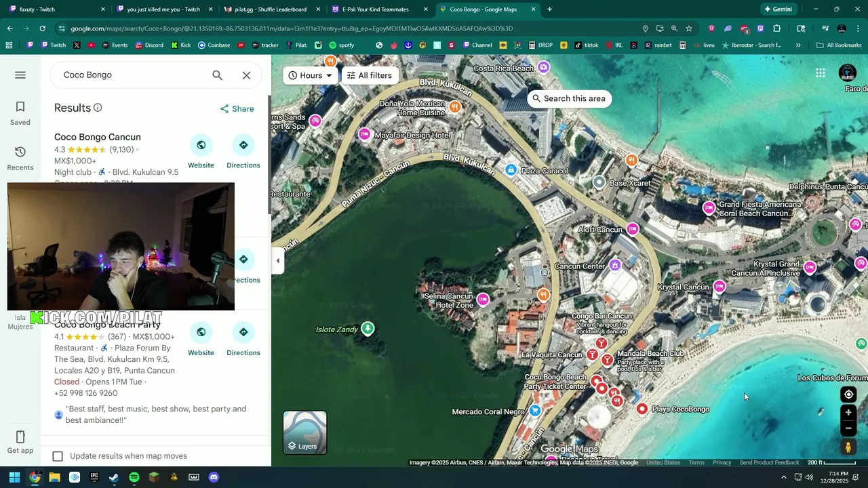Share the search results
868x488 pixels.
tap(237, 108)
